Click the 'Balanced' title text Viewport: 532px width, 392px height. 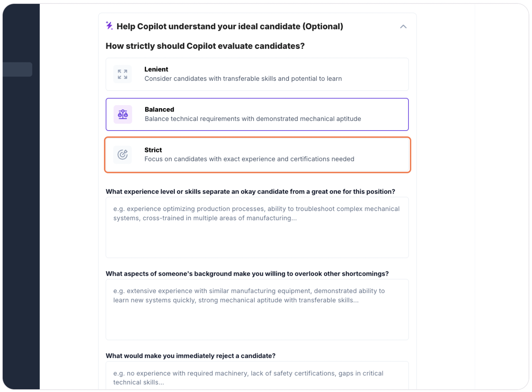click(159, 109)
